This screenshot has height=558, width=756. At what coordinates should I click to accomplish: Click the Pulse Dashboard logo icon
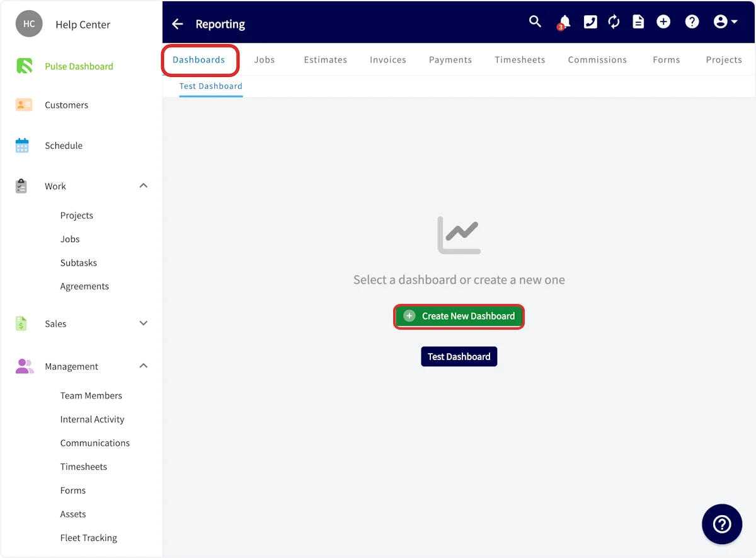[23, 66]
